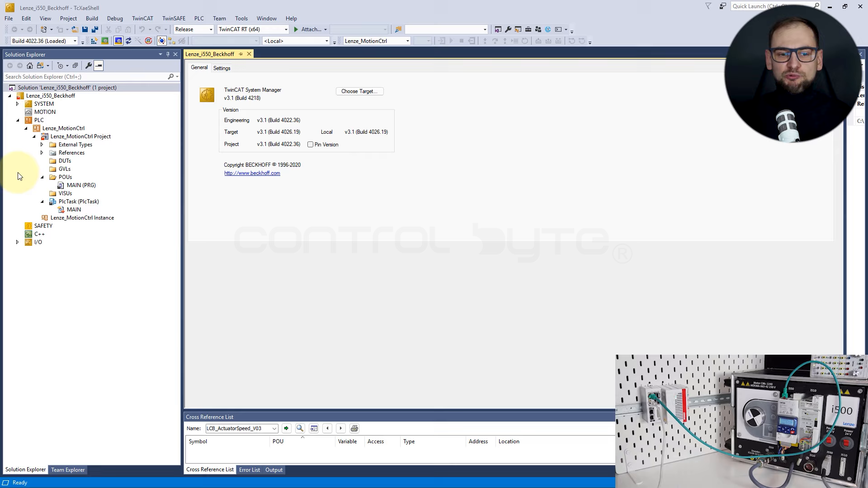This screenshot has height=488, width=868.
Task: Save the current file with the Save icon
Action: coord(85,29)
